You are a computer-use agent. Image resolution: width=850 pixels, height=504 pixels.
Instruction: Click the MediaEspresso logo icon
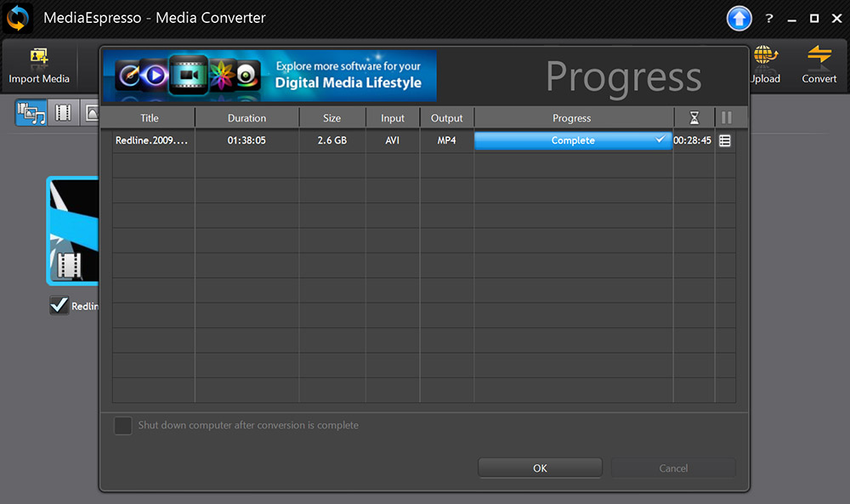coord(17,18)
